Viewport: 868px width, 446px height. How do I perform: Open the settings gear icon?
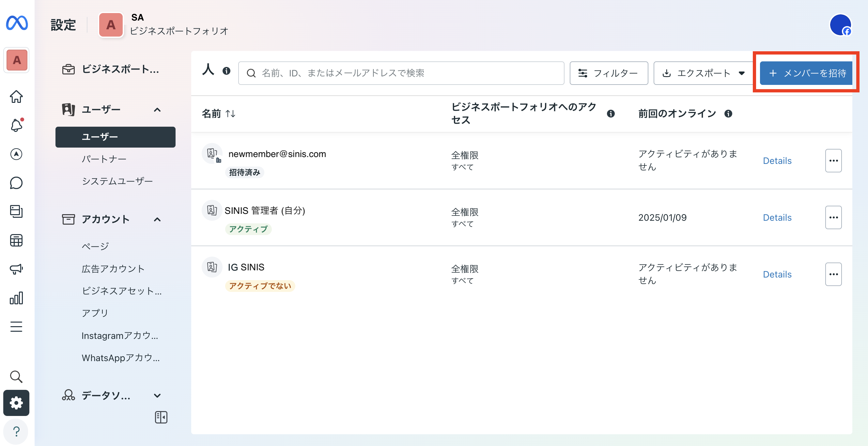[x=16, y=403]
